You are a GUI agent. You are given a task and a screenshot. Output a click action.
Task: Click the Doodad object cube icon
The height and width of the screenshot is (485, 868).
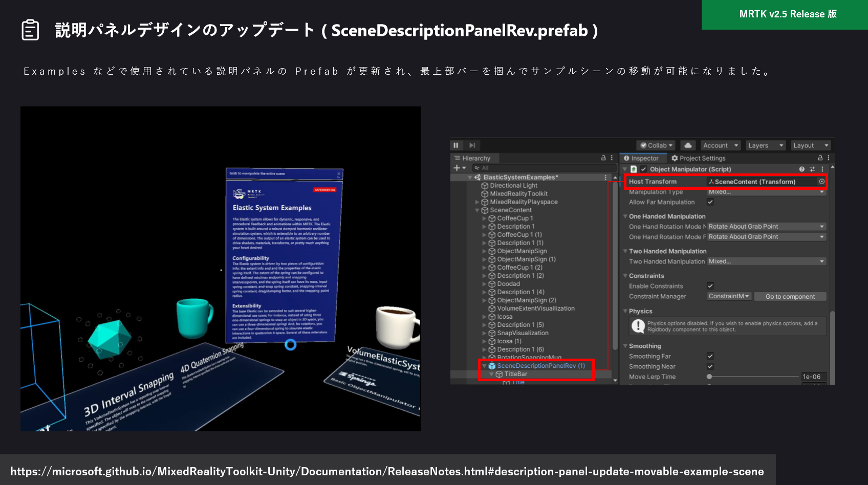tap(492, 284)
